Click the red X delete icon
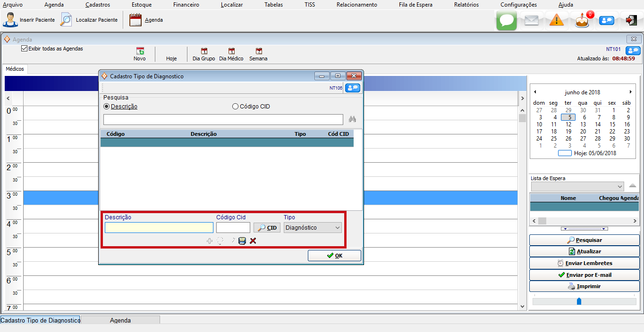This screenshot has height=332, width=644. point(253,241)
